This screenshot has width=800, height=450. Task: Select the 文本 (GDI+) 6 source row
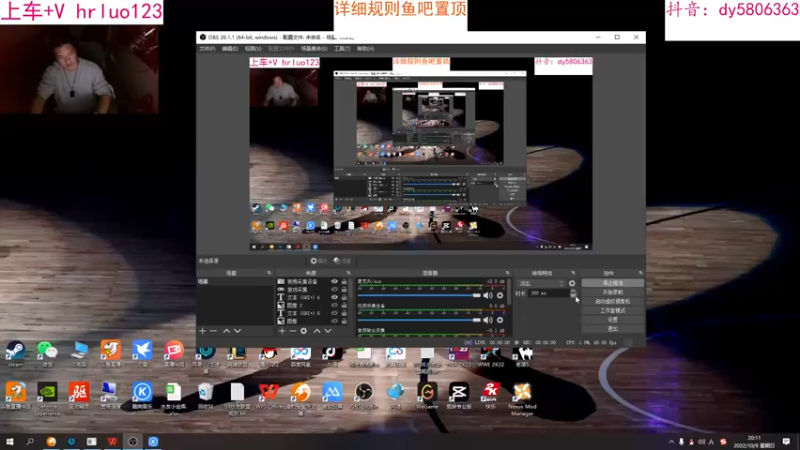pyautogui.click(x=313, y=297)
